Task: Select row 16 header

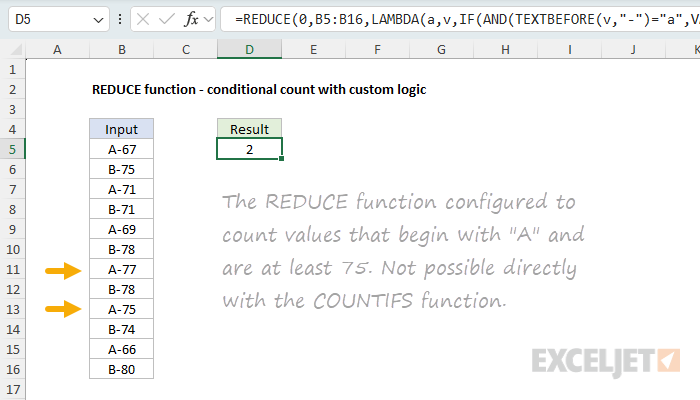Action: 12,369
